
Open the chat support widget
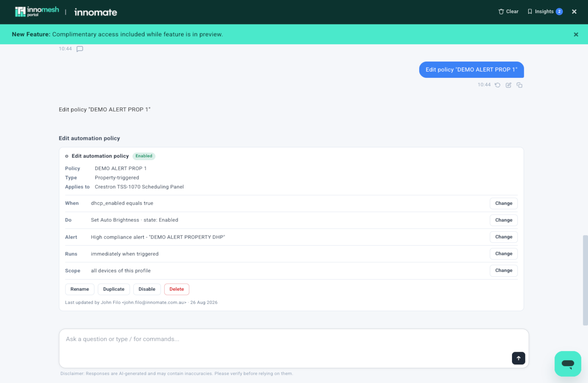568,364
